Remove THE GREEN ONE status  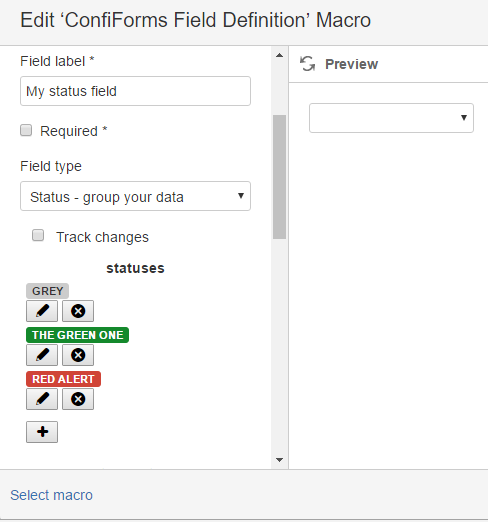(x=78, y=355)
